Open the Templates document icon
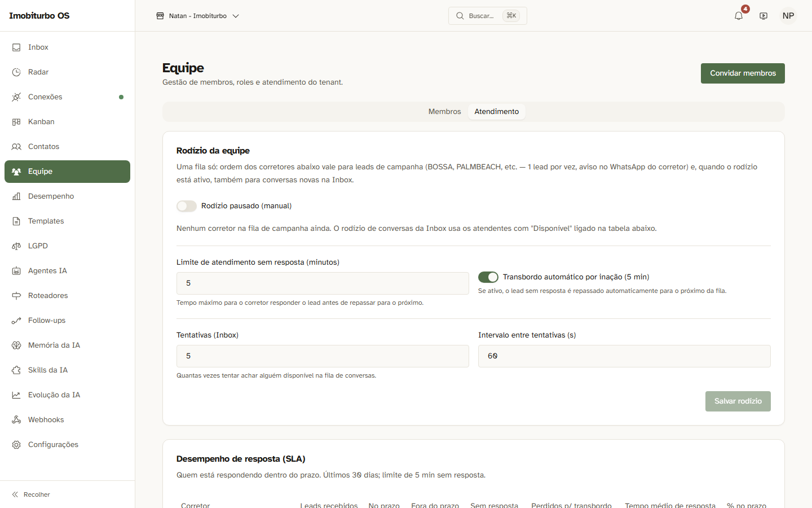 16,221
